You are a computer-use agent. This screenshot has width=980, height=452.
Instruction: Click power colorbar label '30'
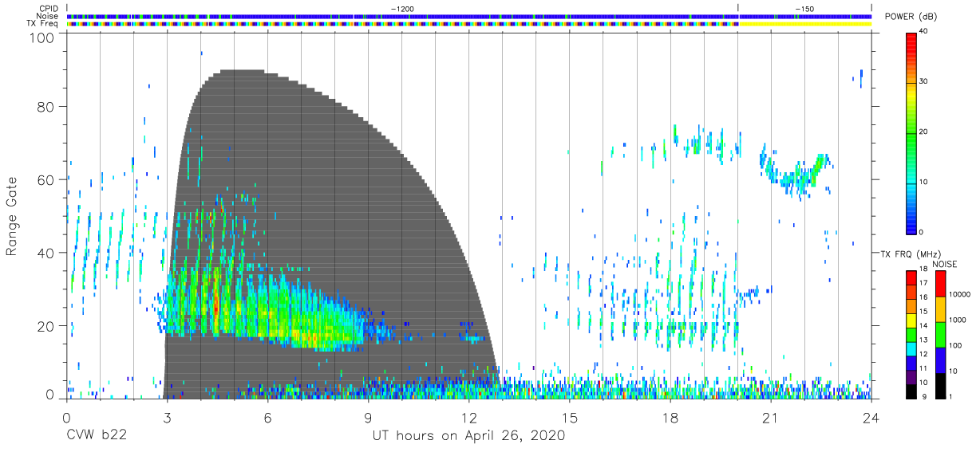point(925,81)
